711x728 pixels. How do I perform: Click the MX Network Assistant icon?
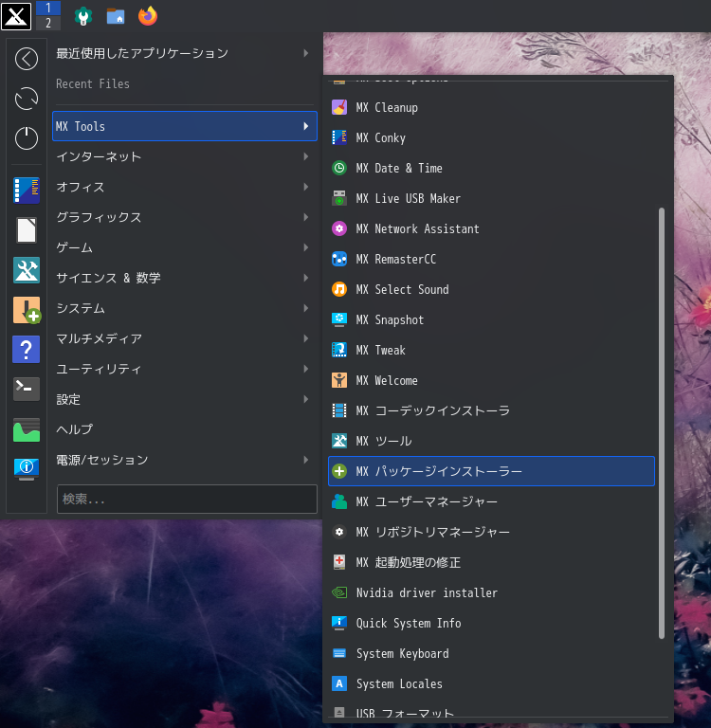[x=339, y=228]
